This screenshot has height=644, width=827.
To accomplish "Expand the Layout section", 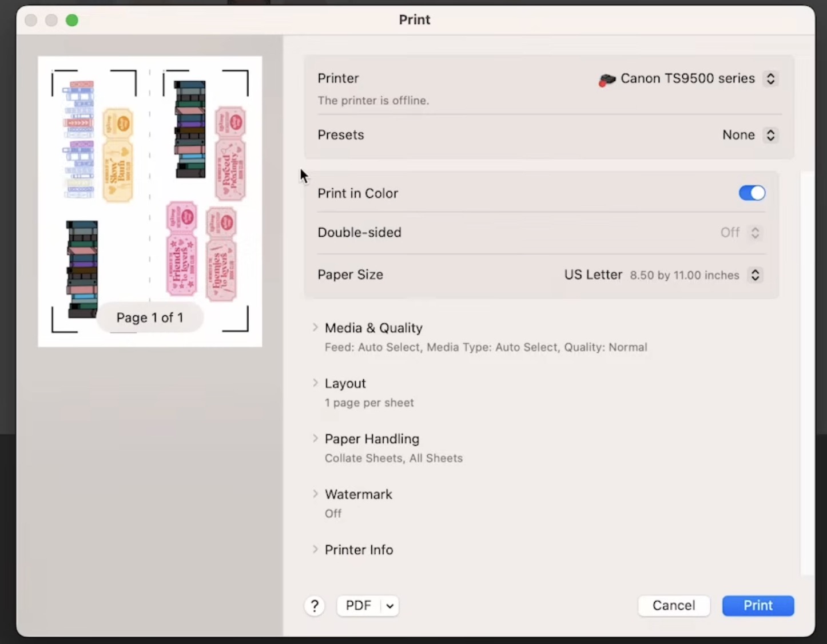I will [x=315, y=383].
